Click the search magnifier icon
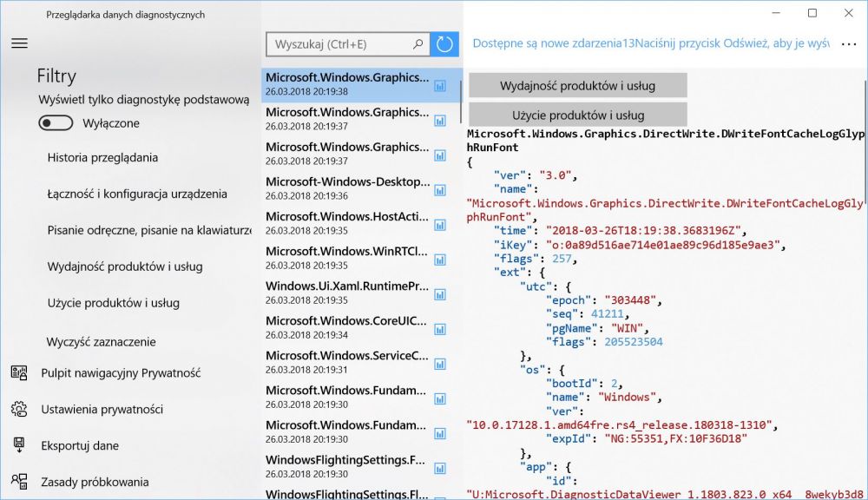Image resolution: width=868 pixels, height=500 pixels. [418, 43]
